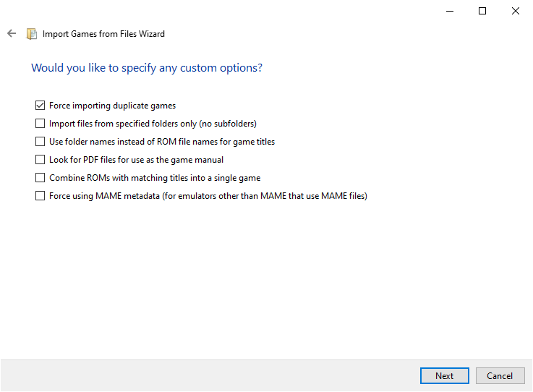This screenshot has width=533, height=392.
Task: Check Look for PDF files as game manual
Action: click(x=40, y=159)
